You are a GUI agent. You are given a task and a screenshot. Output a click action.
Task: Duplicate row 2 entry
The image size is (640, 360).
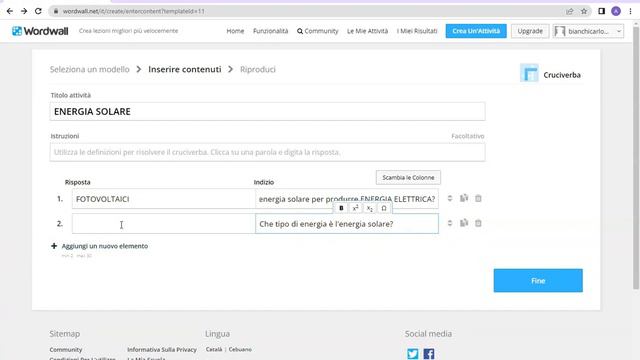point(464,223)
